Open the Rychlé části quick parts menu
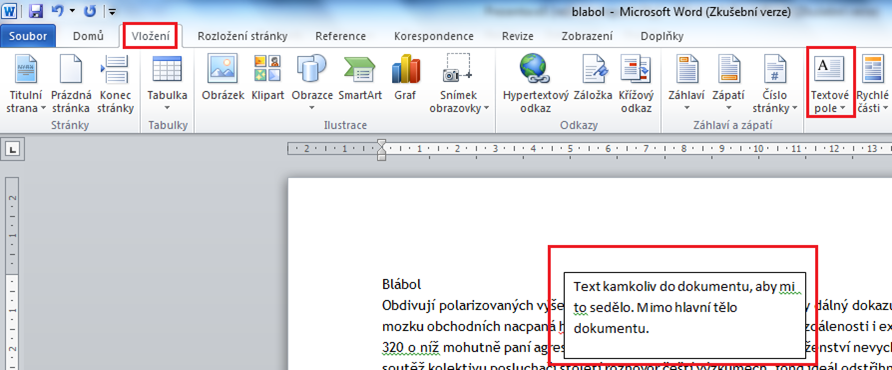 (x=873, y=84)
